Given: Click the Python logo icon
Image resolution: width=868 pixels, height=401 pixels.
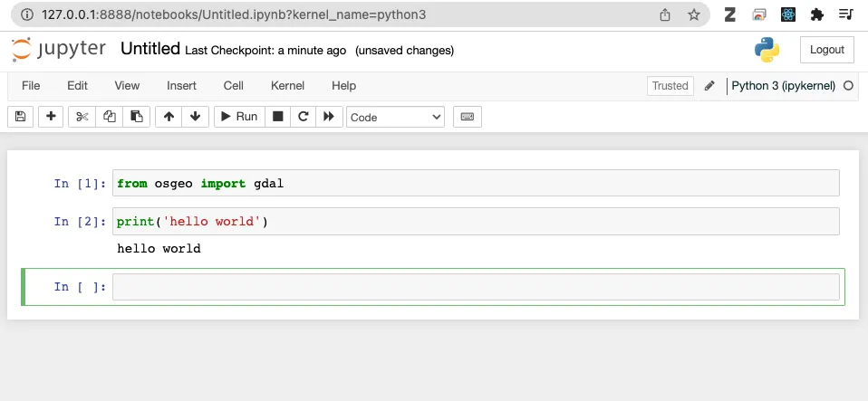Looking at the screenshot, I should [x=767, y=50].
